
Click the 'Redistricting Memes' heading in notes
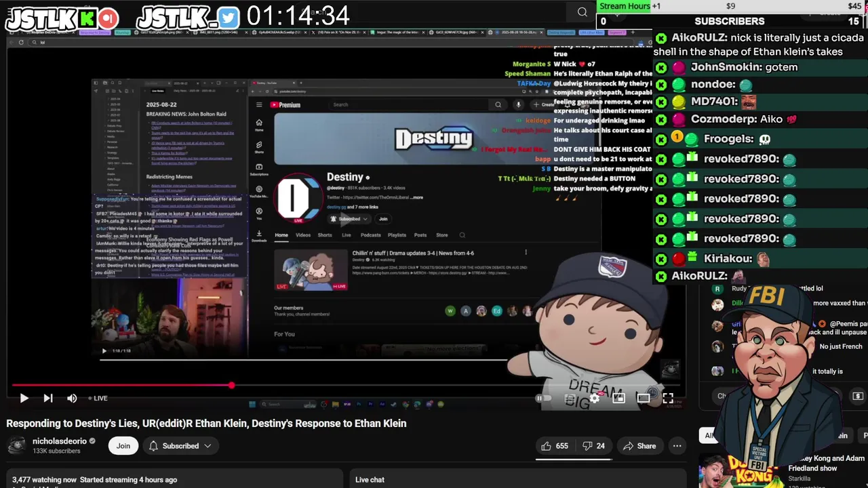pos(170,177)
